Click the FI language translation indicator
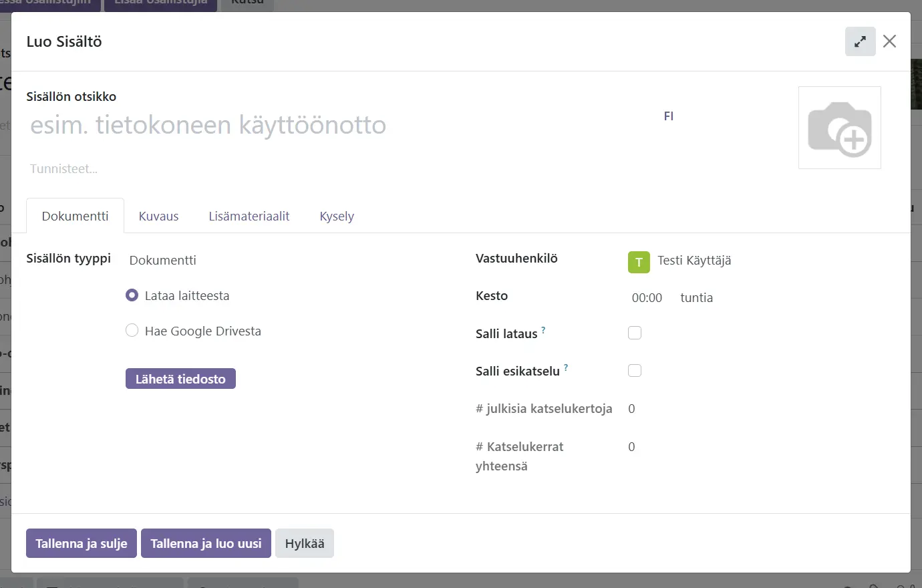922x588 pixels. 668,116
